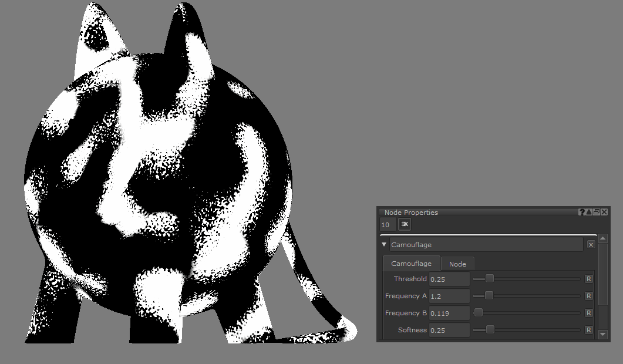Click the clear all node panels icon

point(405,224)
